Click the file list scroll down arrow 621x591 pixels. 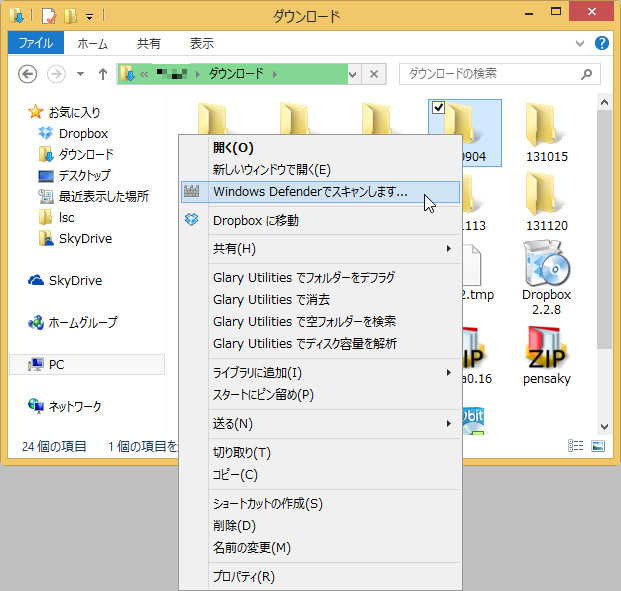(x=604, y=427)
